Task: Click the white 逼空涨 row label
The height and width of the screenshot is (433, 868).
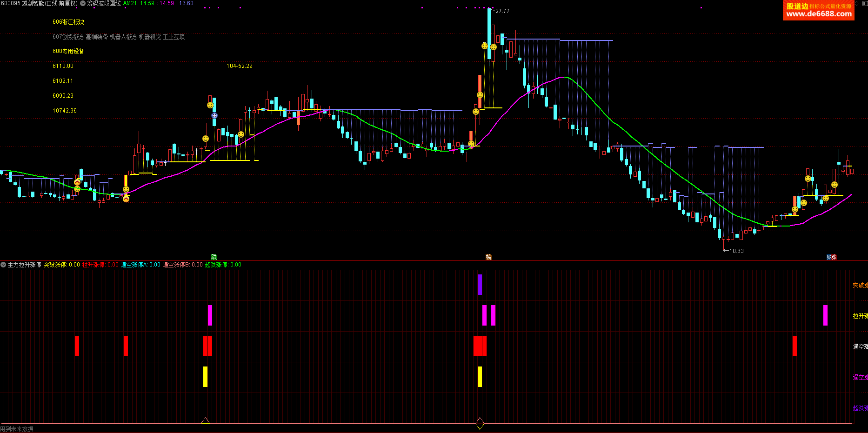Action: tap(860, 346)
